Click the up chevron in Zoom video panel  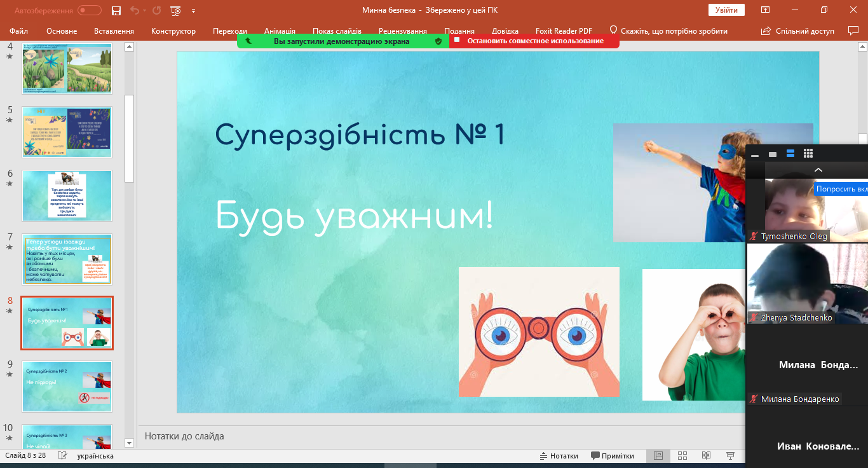coord(818,170)
